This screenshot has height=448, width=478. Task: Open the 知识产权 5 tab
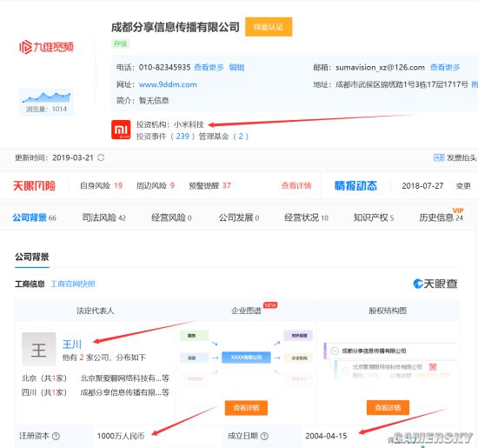pyautogui.click(x=374, y=217)
